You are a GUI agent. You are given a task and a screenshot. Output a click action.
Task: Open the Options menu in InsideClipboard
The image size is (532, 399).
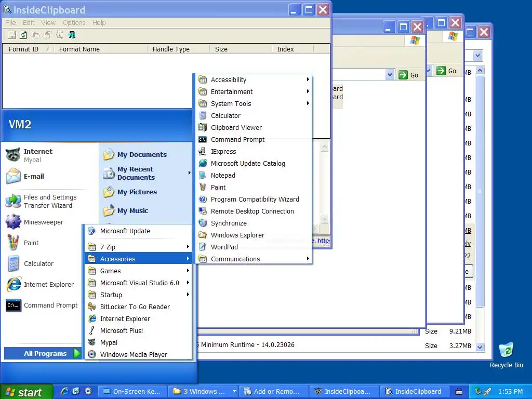[74, 22]
